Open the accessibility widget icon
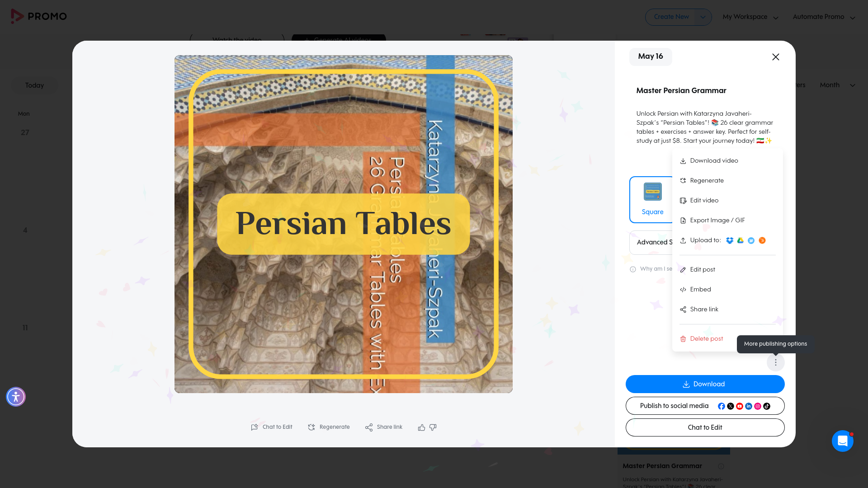868x488 pixels. 16,397
